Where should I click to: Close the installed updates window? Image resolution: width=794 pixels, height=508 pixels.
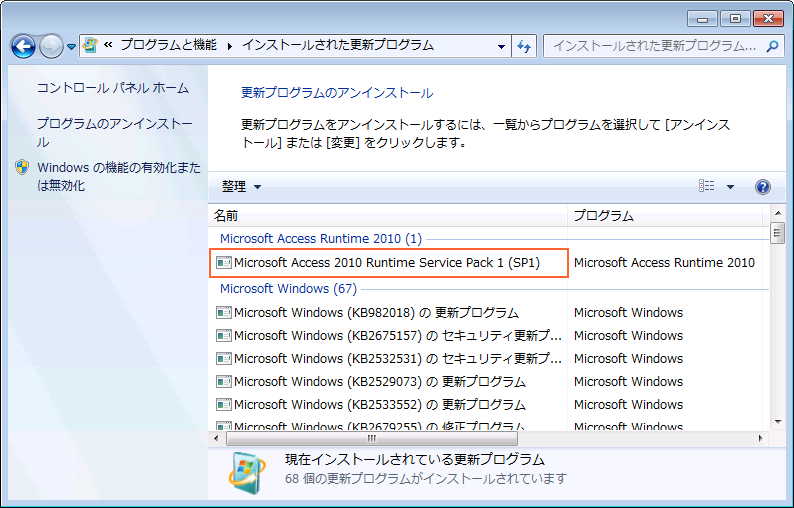click(x=768, y=19)
